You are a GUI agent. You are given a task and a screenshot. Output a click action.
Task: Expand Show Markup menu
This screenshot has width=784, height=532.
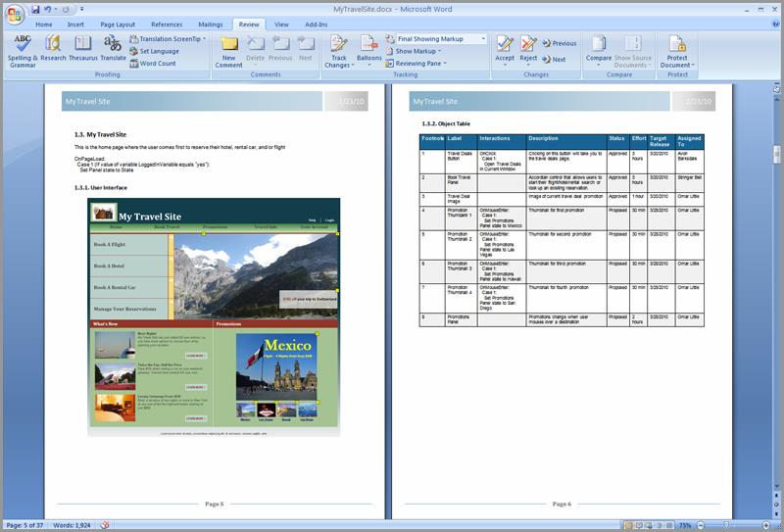click(414, 51)
